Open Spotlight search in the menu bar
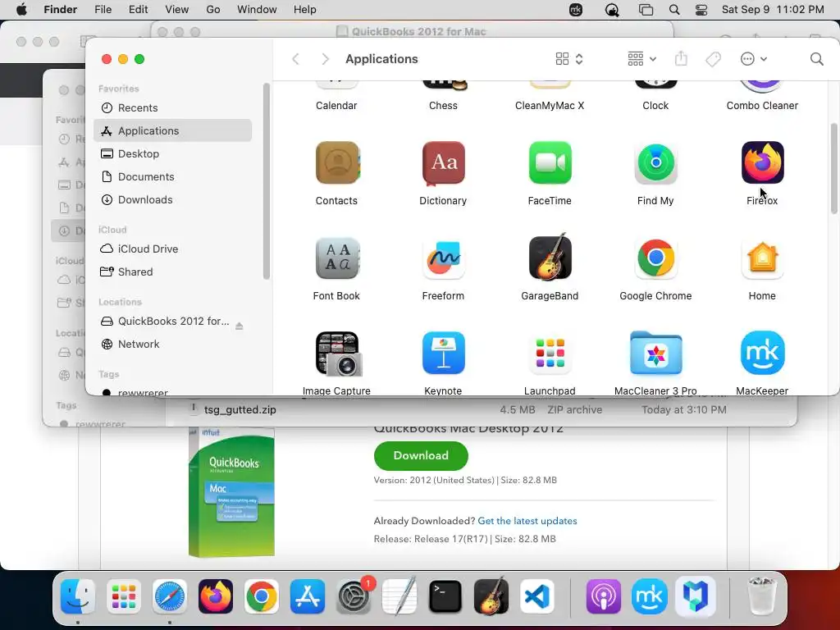The width and height of the screenshot is (840, 630). tap(674, 10)
